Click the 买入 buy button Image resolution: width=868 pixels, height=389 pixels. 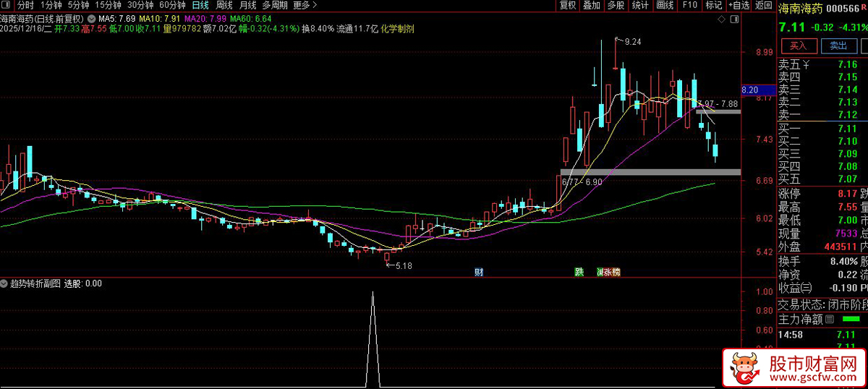[x=798, y=46]
